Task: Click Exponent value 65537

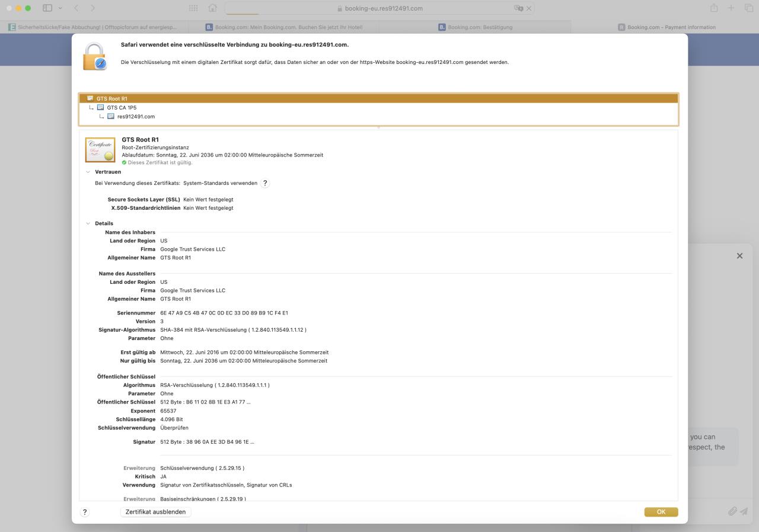Action: [168, 411]
